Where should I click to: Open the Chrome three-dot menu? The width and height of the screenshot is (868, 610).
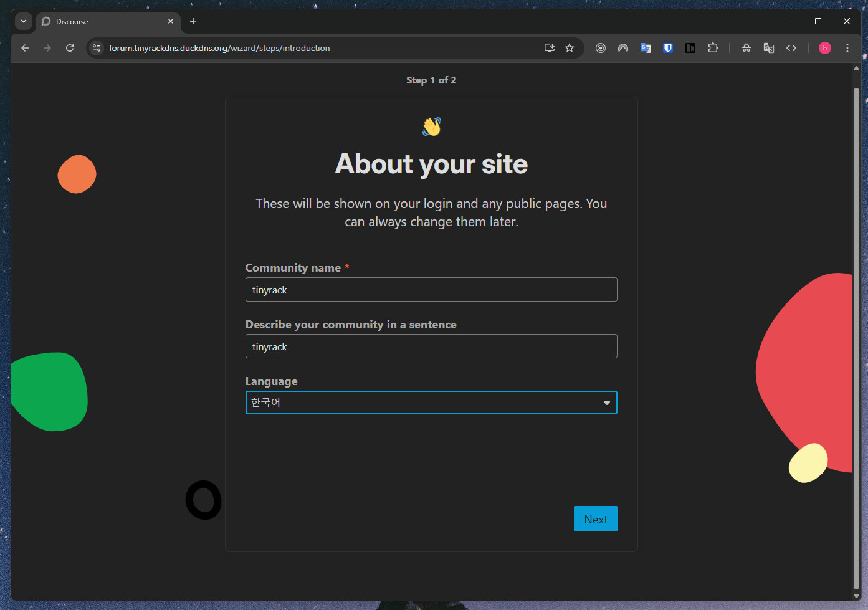[847, 48]
